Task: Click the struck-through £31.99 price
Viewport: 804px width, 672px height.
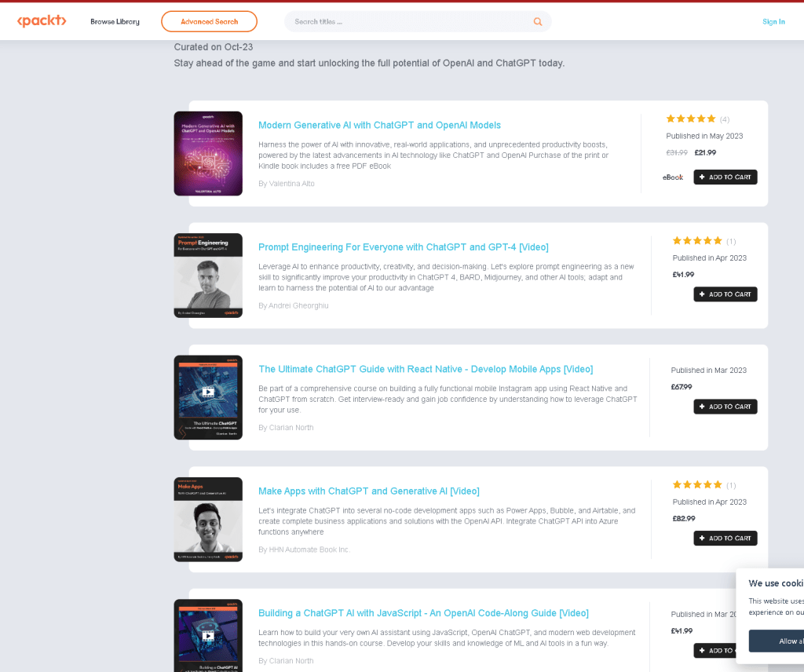Action: tap(676, 153)
